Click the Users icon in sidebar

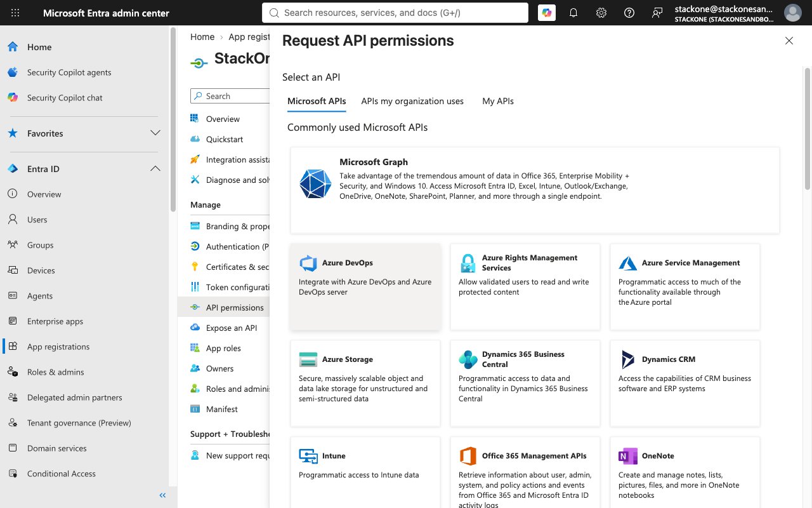13,220
